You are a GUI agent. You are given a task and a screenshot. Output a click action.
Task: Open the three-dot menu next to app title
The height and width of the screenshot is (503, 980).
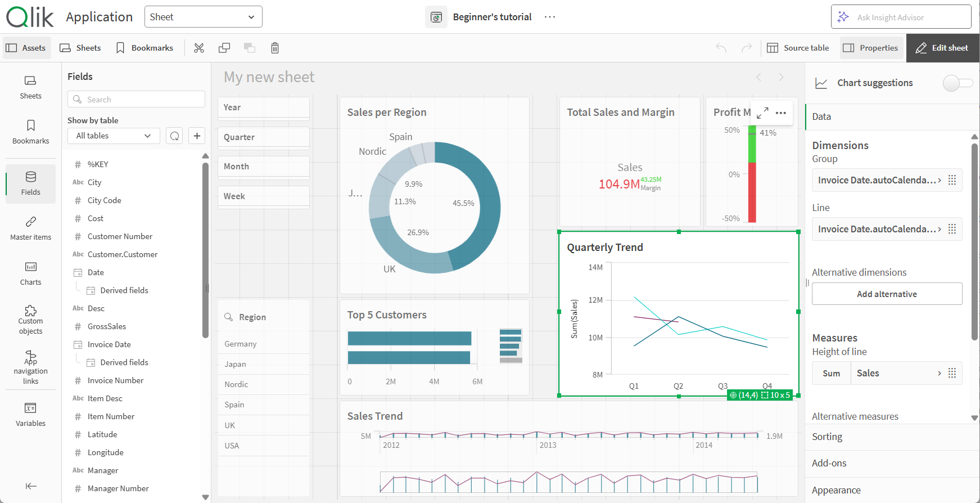click(x=550, y=17)
